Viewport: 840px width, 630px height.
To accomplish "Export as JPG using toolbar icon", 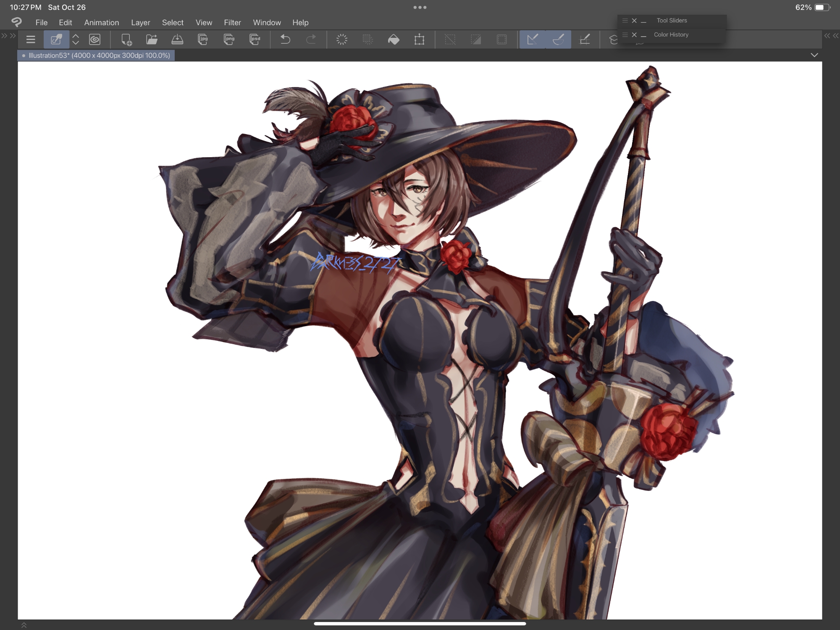I will [203, 40].
